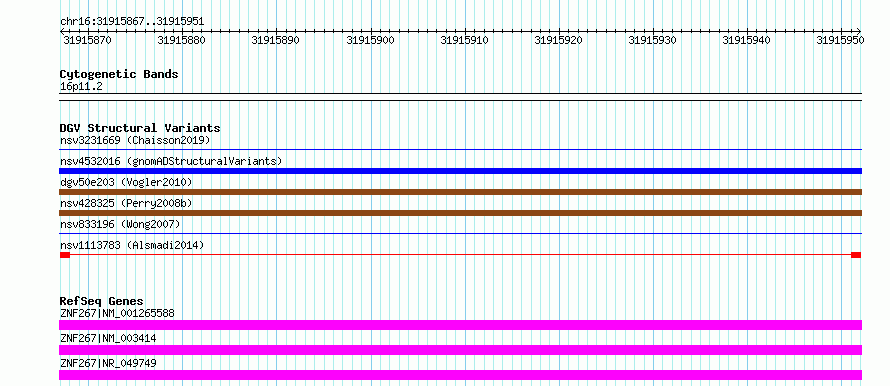
Task: Click the thick blue nsv4532016 variant bar
Action: coord(460,171)
